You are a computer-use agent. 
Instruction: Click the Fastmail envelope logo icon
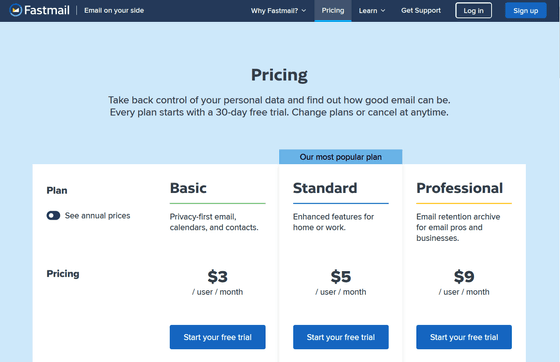(x=15, y=10)
